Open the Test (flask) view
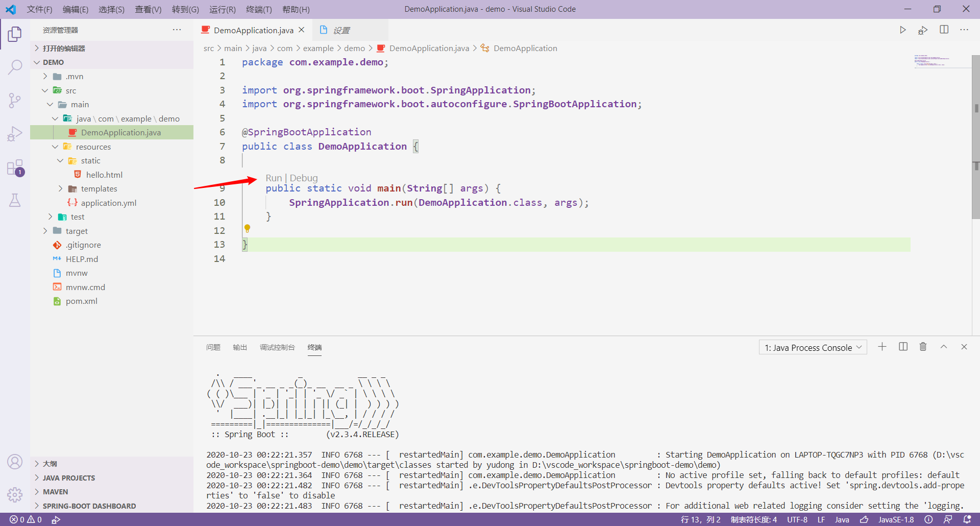The width and height of the screenshot is (980, 526). [15, 200]
